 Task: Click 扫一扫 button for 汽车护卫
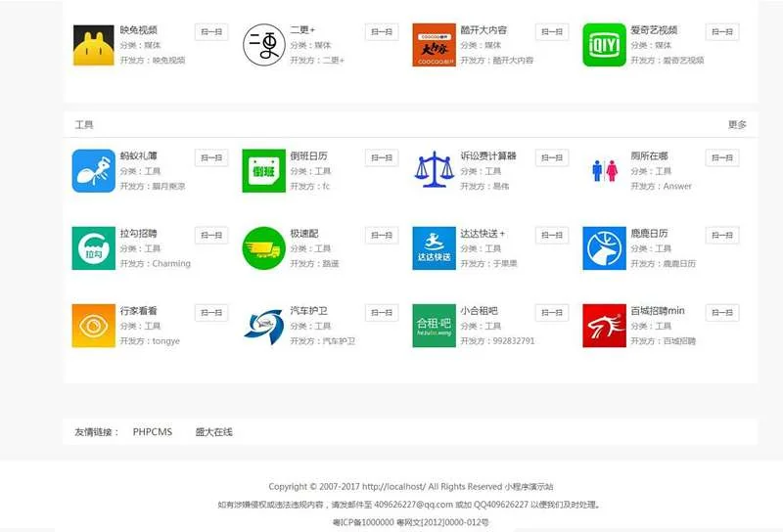[381, 313]
